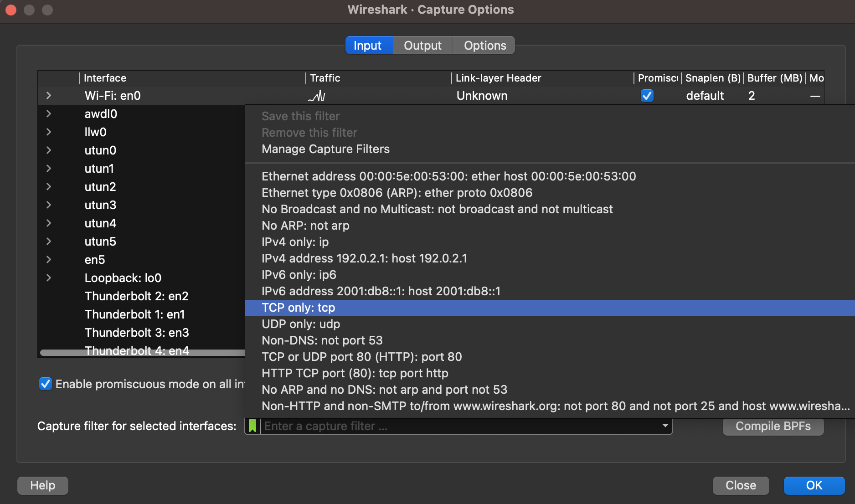855x504 pixels.
Task: Switch to the Options tab
Action: 484,46
